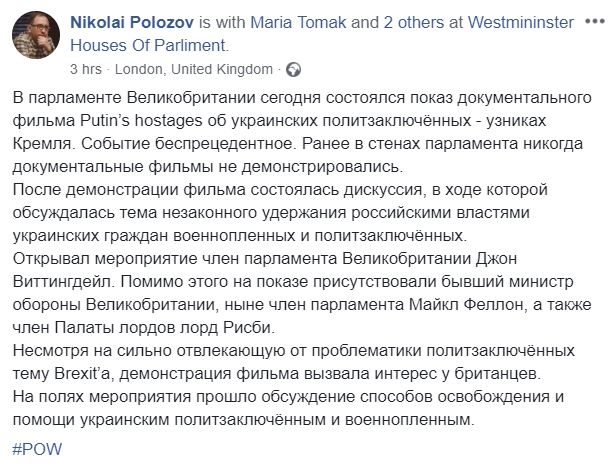
Task: Open Maria Tomak's tagged profile link
Action: 298,23
